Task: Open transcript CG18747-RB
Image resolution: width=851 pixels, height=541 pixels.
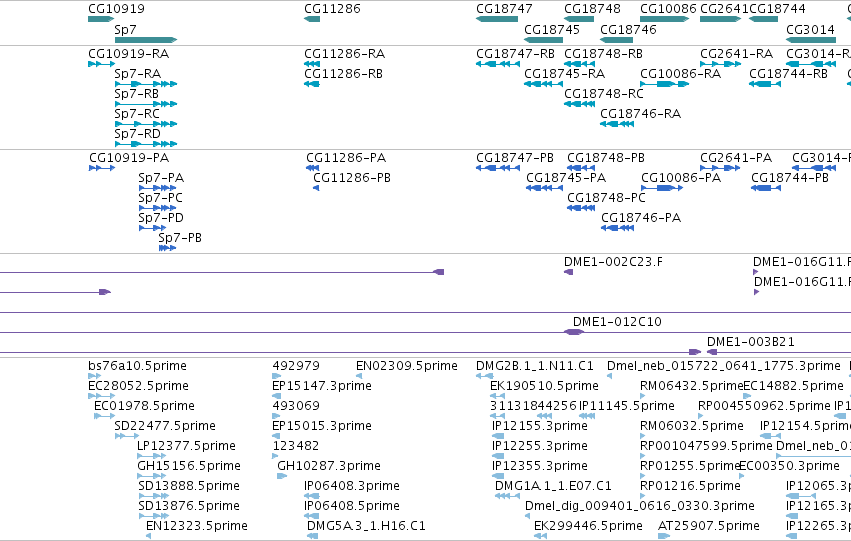Action: click(x=516, y=54)
